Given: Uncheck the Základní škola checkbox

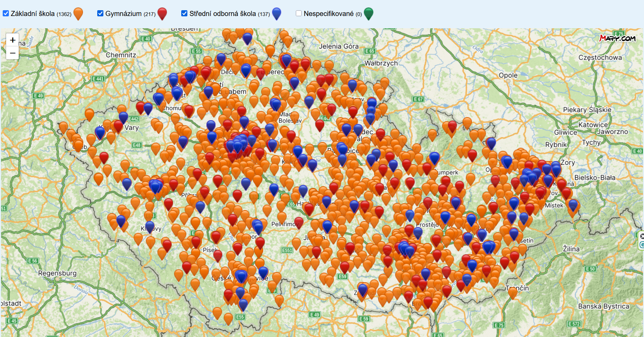Looking at the screenshot, I should 6,13.
